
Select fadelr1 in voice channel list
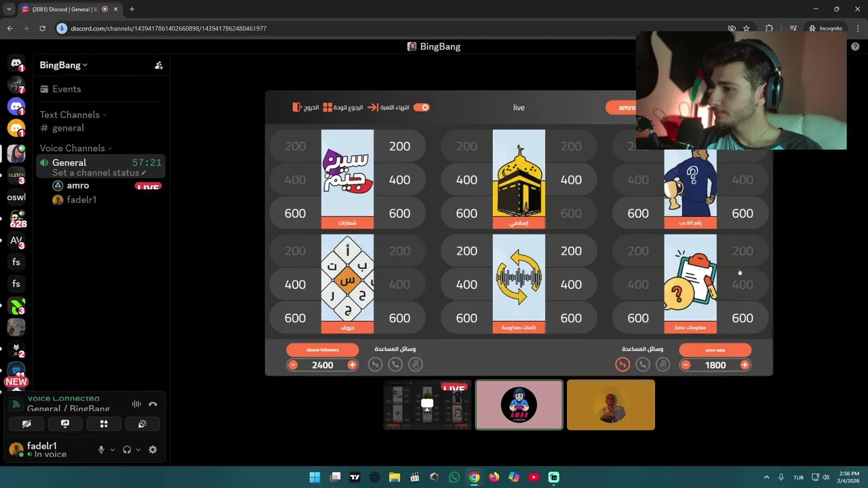(81, 200)
